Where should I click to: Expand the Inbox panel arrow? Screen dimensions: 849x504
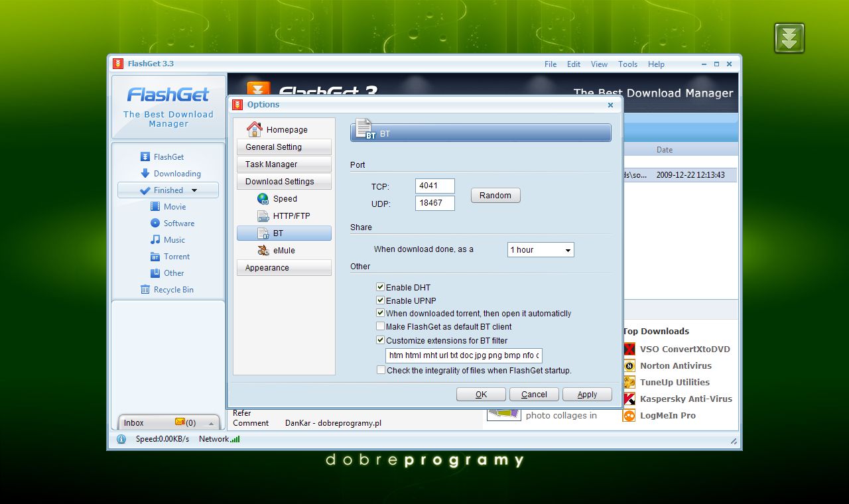click(212, 423)
